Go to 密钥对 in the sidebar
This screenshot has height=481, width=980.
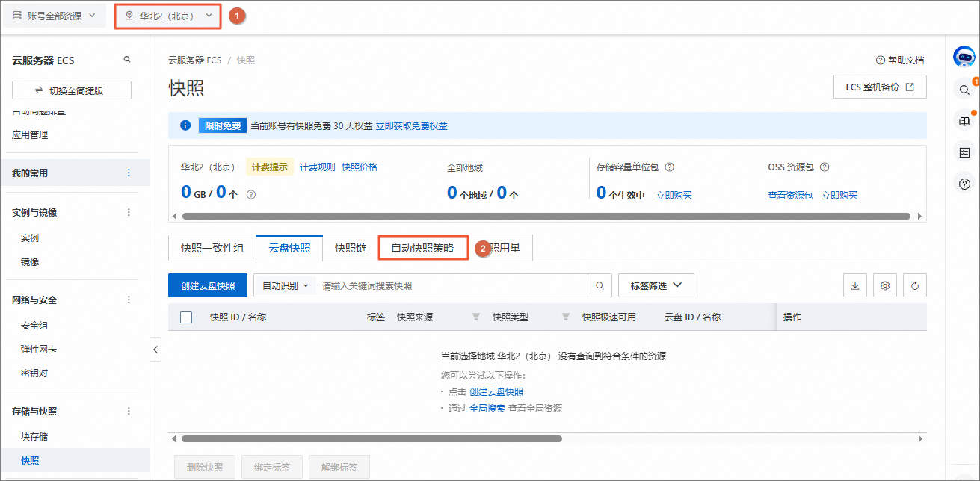click(x=34, y=373)
